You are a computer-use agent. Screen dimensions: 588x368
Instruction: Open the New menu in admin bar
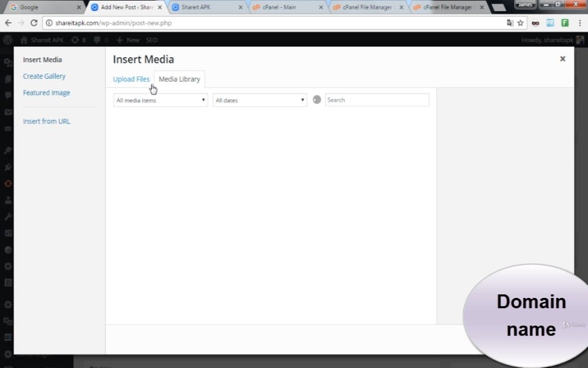(128, 40)
